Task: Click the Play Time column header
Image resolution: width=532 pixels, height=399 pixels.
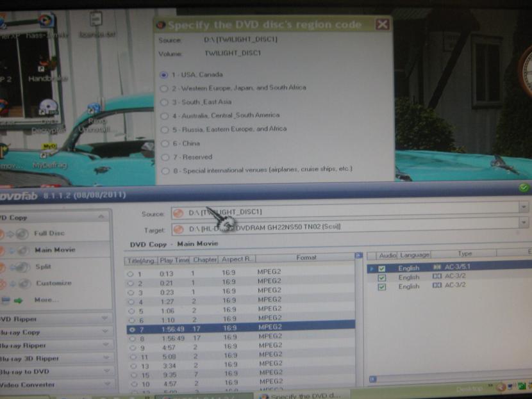Action: [174, 261]
